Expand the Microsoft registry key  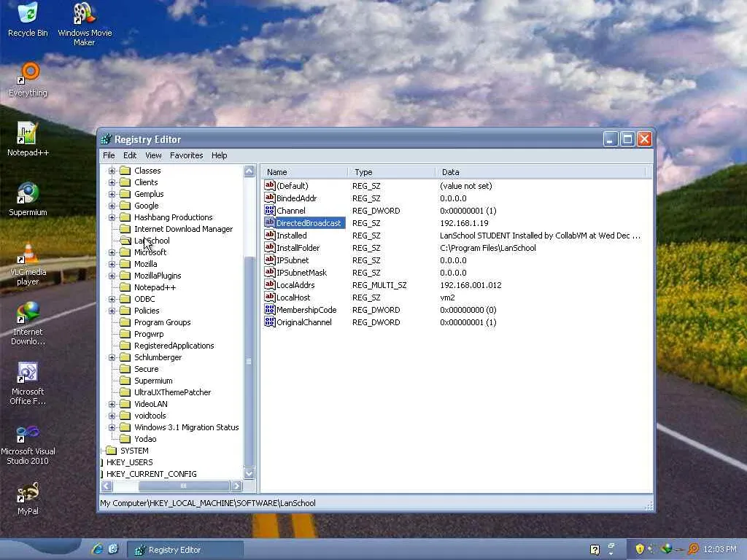112,252
